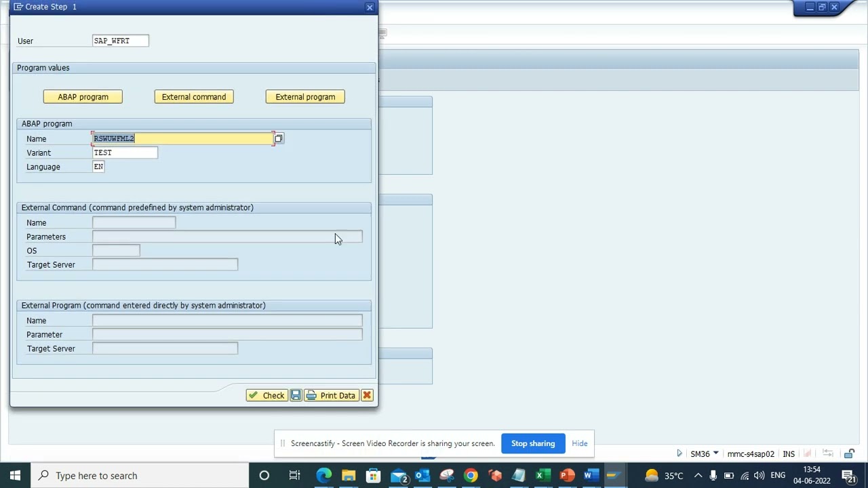The height and width of the screenshot is (488, 868).
Task: Open Microsoft Store from the taskbar
Action: pos(373,476)
